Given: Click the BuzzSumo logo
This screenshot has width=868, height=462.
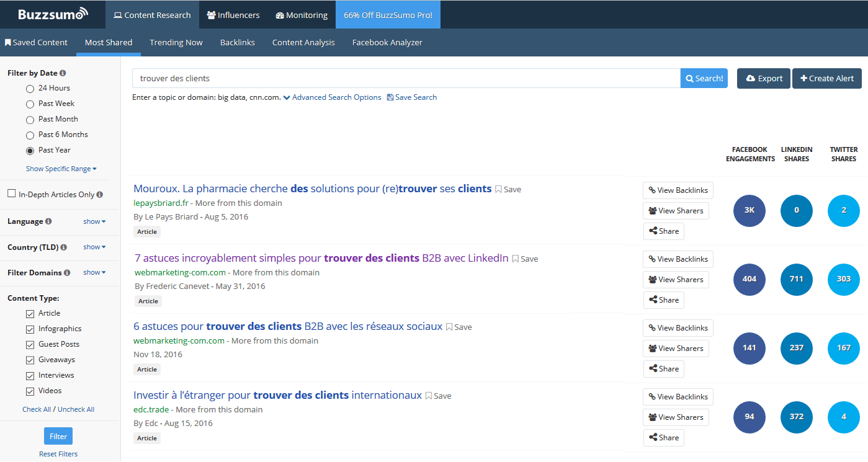Looking at the screenshot, I should [52, 14].
